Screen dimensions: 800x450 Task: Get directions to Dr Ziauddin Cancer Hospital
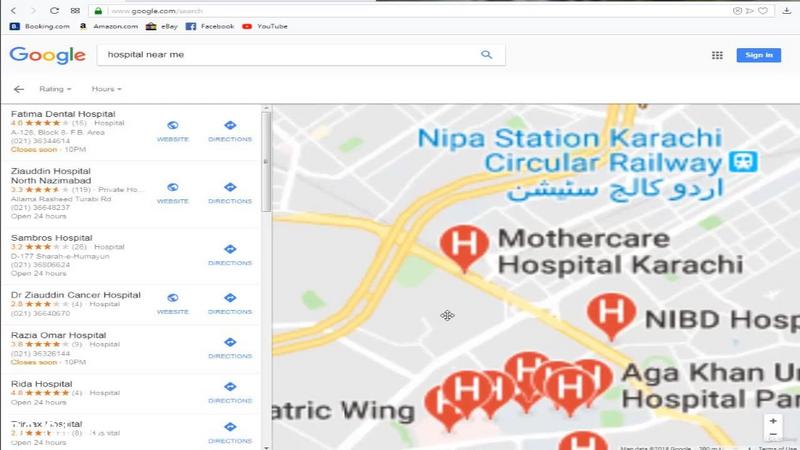230,303
